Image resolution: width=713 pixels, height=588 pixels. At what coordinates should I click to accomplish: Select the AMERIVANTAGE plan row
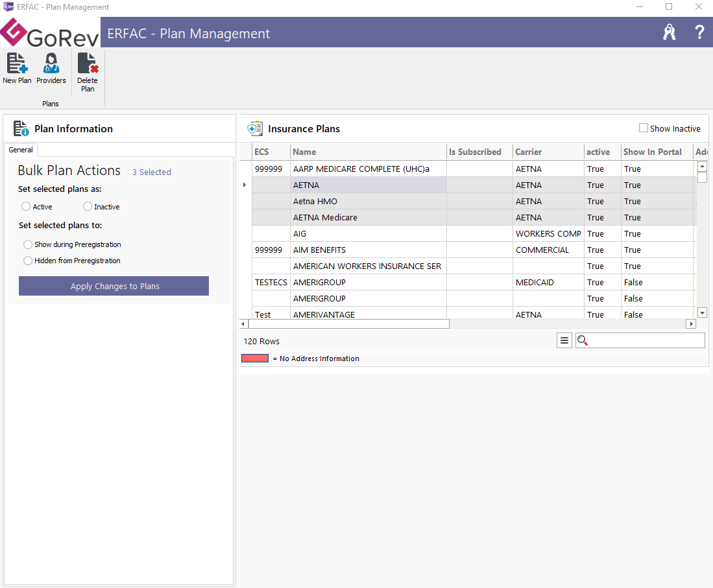click(474, 314)
